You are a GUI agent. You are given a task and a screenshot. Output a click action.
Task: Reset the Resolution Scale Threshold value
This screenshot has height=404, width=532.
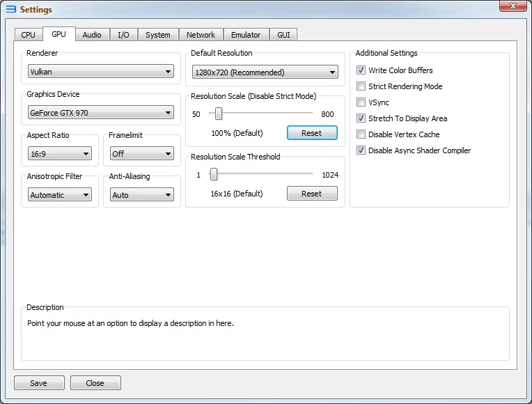pyautogui.click(x=312, y=194)
